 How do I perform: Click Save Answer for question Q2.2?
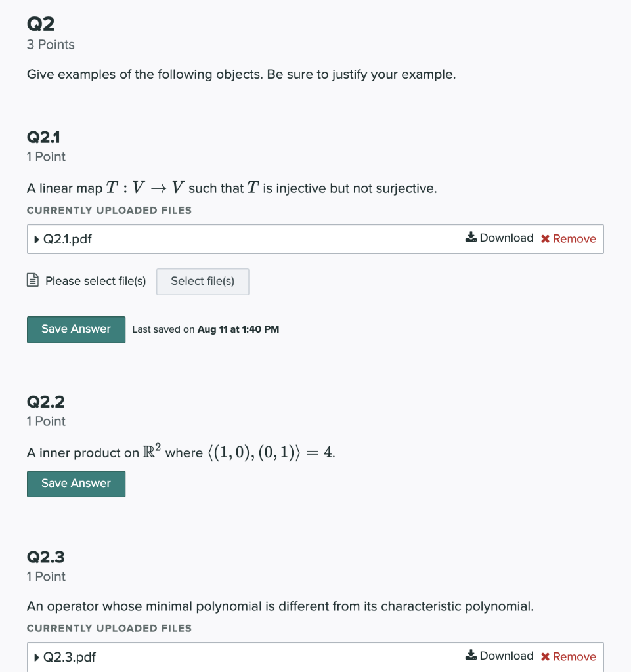[76, 484]
